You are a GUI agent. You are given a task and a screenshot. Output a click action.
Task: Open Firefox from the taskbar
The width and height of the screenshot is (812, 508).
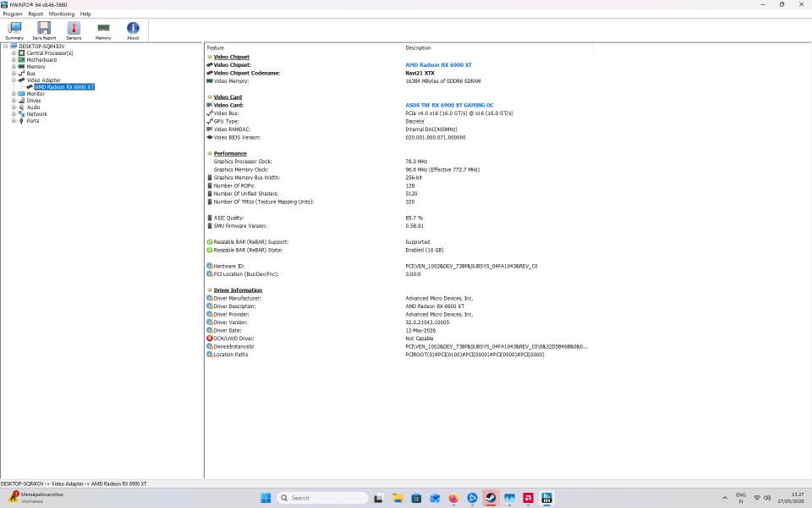pyautogui.click(x=453, y=498)
